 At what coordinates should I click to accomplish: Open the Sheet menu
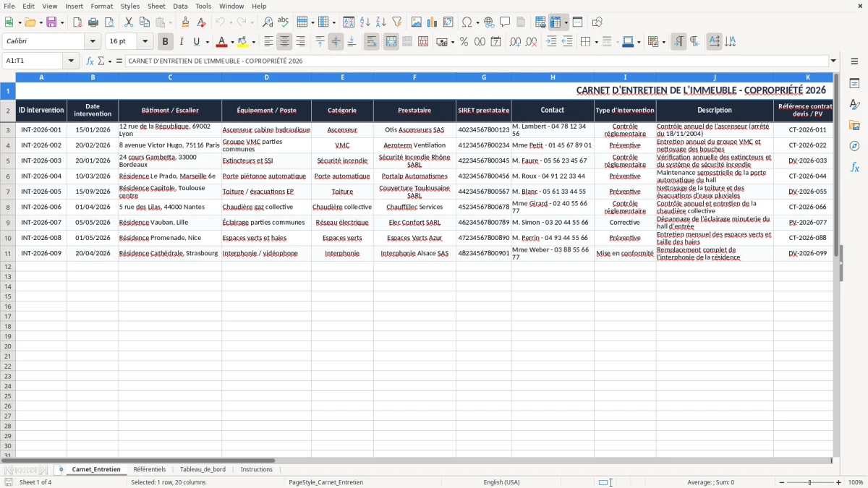156,6
